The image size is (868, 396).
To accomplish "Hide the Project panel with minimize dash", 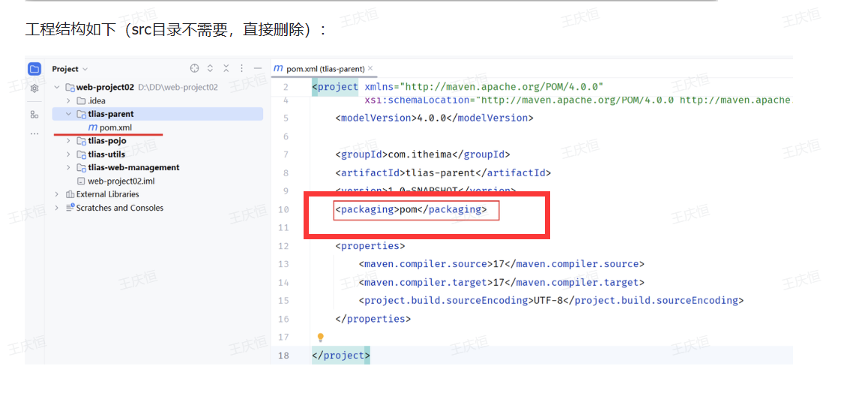I will [x=257, y=69].
